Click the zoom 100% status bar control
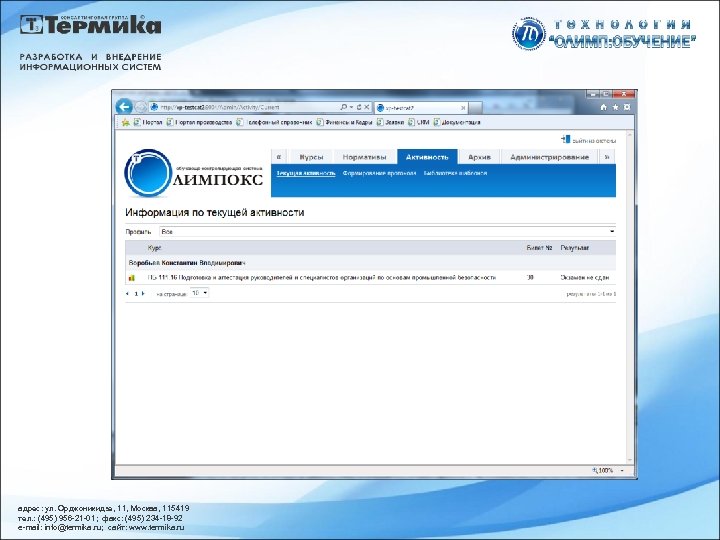The height and width of the screenshot is (540, 720). (602, 471)
